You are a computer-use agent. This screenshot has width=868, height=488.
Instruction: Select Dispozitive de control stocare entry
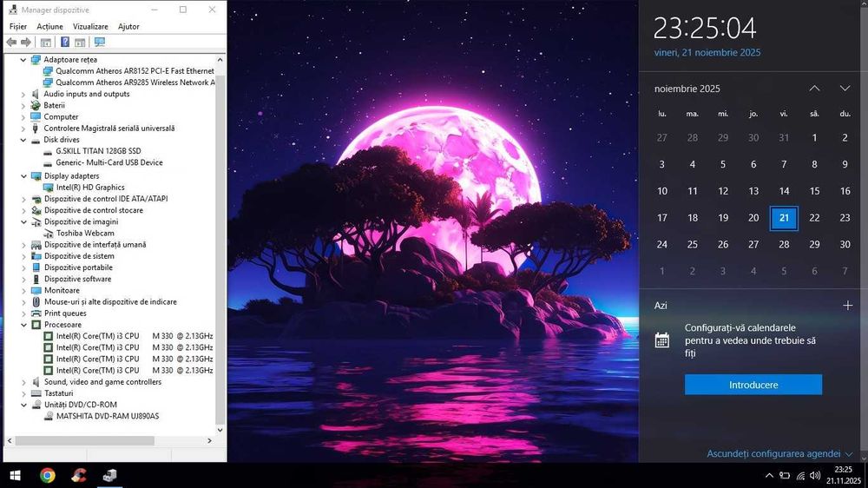[94, 210]
